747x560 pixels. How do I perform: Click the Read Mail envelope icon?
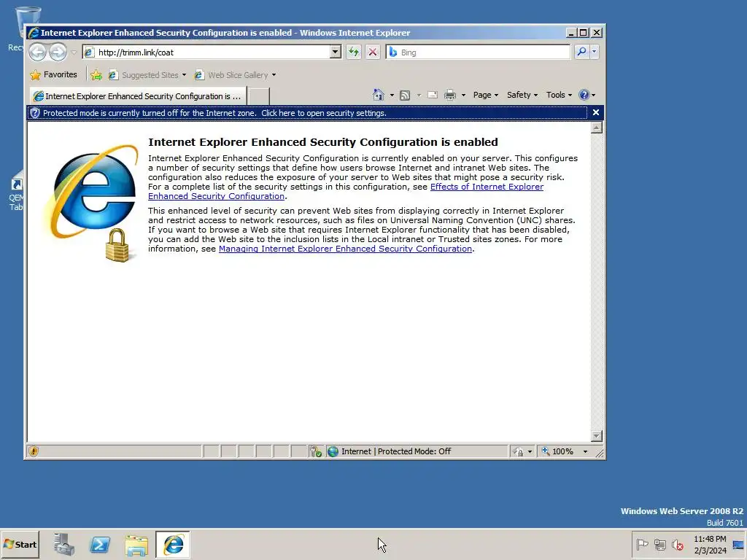coord(433,96)
